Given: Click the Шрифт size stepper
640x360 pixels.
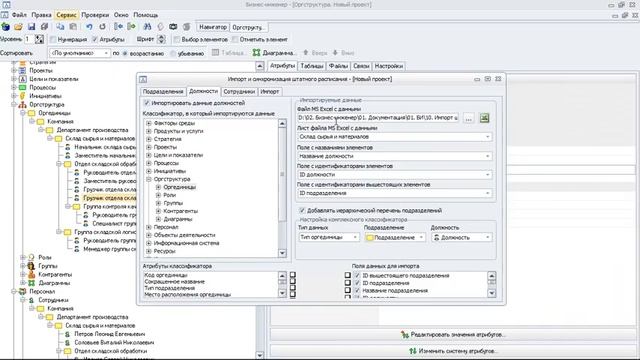Looking at the screenshot, I should tap(162, 39).
